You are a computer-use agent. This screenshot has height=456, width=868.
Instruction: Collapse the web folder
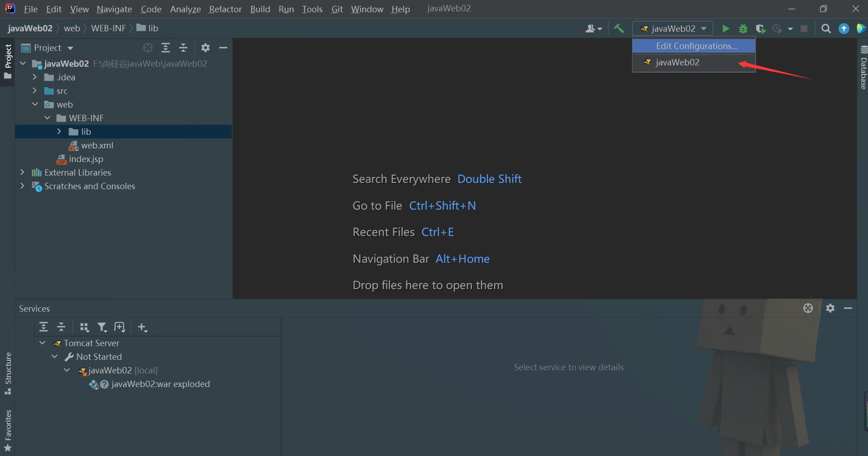35,104
